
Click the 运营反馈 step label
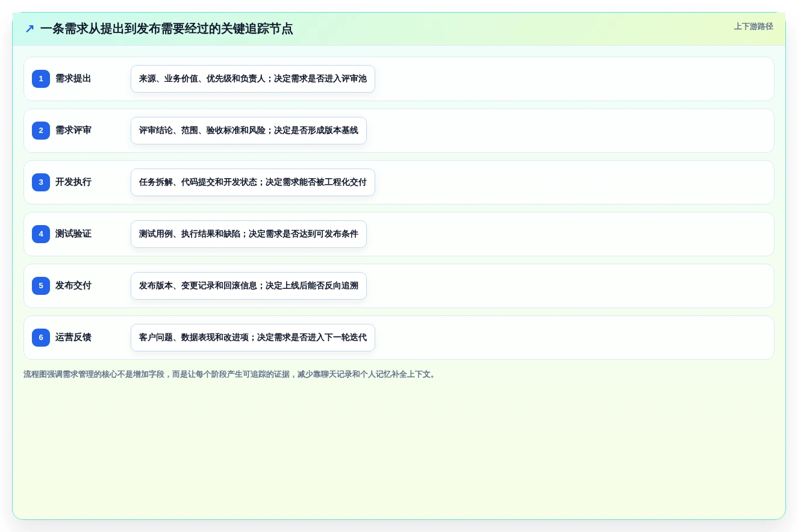73,338
